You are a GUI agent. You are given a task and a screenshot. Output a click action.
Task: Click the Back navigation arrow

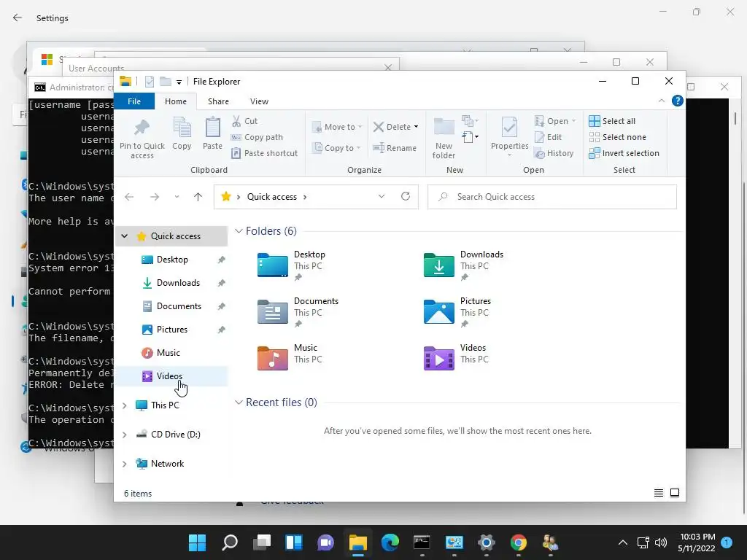pyautogui.click(x=129, y=197)
